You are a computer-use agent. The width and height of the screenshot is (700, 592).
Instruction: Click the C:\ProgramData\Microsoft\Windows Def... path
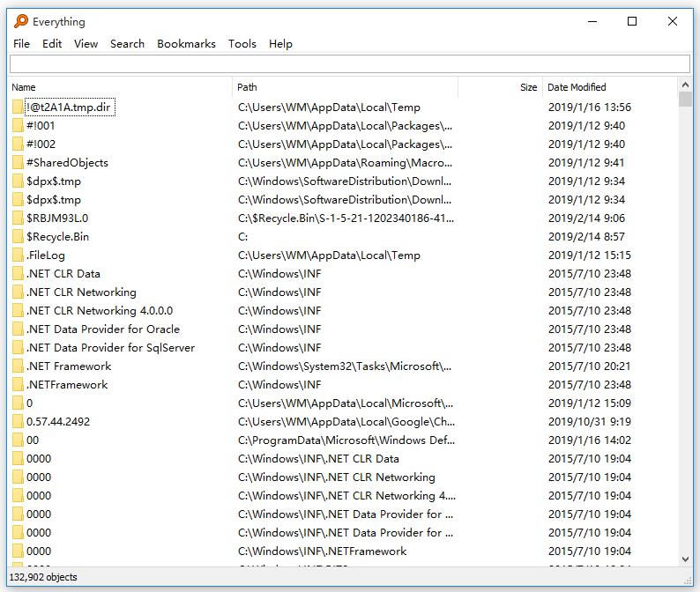pyautogui.click(x=346, y=440)
